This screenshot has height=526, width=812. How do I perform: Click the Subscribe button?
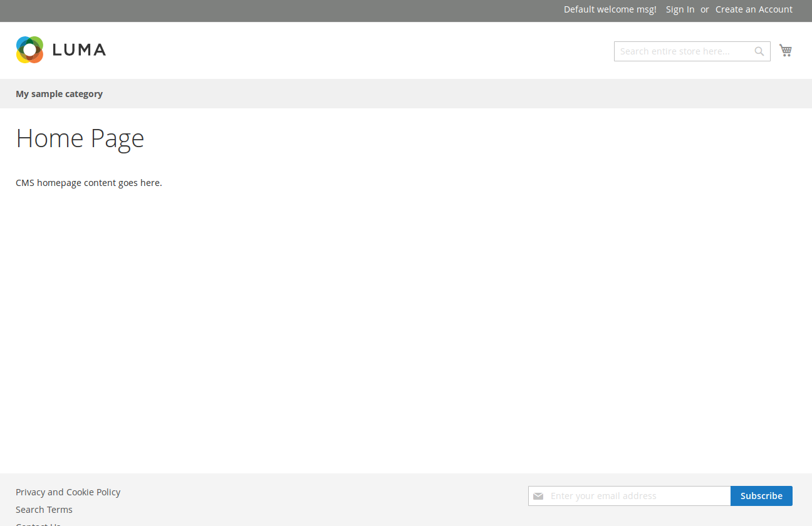click(761, 496)
